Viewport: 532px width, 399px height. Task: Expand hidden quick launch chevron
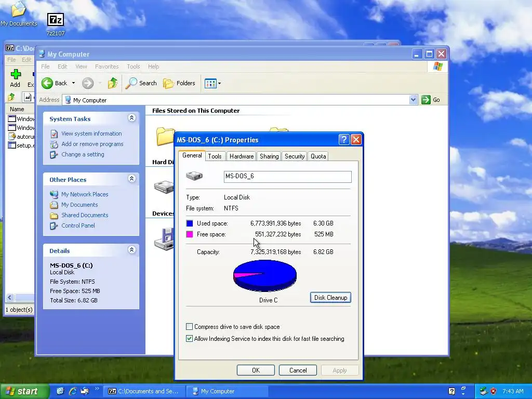97,389
